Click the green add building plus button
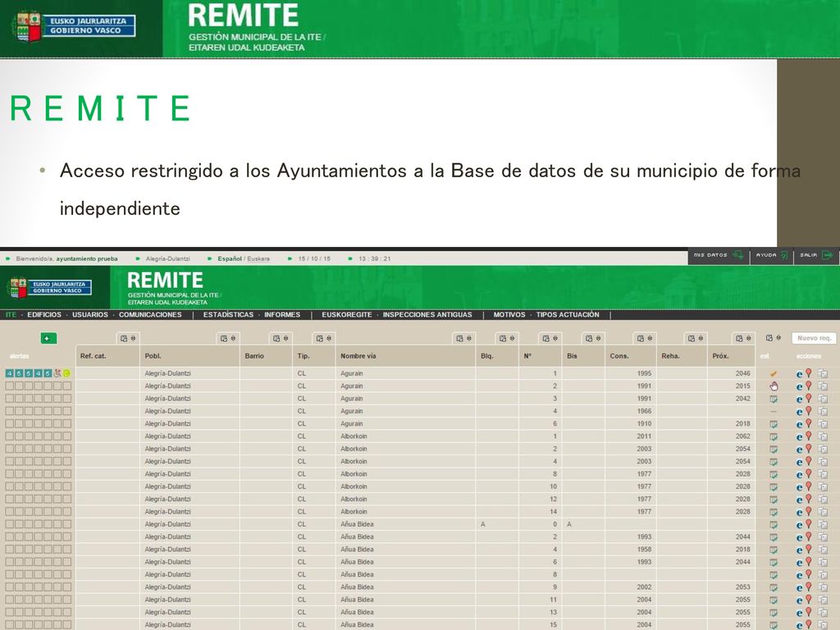This screenshot has width=840, height=630. 48,338
